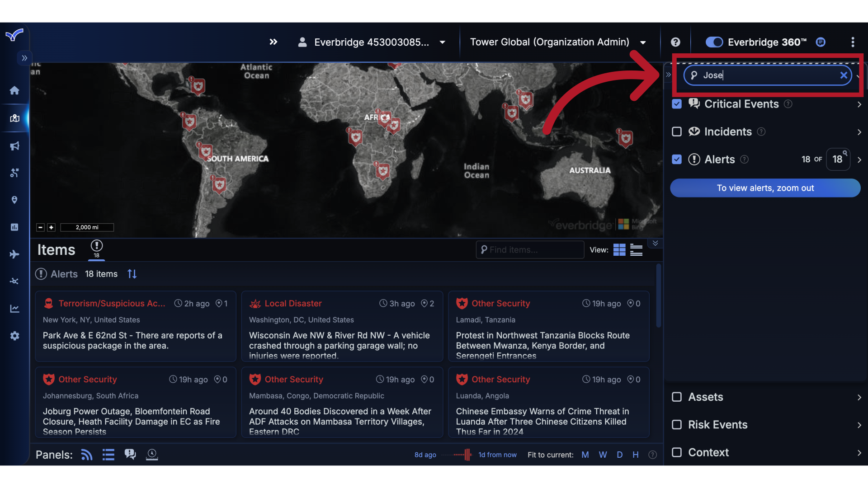This screenshot has height=488, width=868.
Task: Clear the Jose search with the X
Action: pyautogui.click(x=844, y=75)
